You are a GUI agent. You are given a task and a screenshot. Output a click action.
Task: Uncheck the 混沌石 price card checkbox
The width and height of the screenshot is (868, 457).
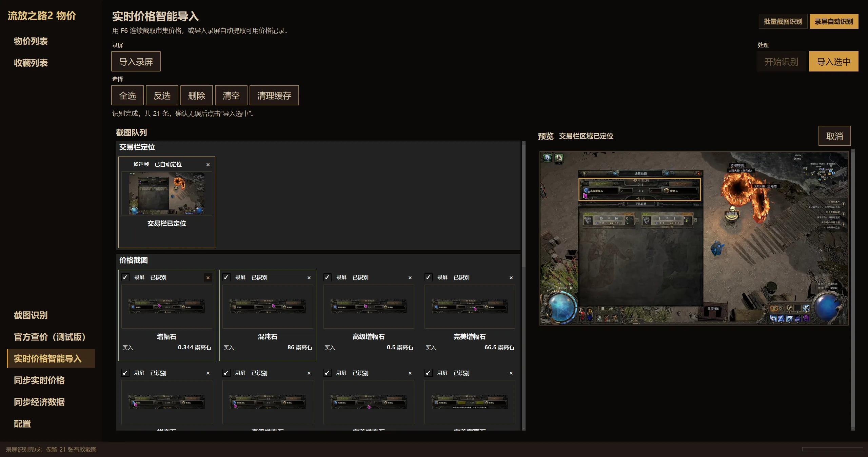[x=226, y=277]
